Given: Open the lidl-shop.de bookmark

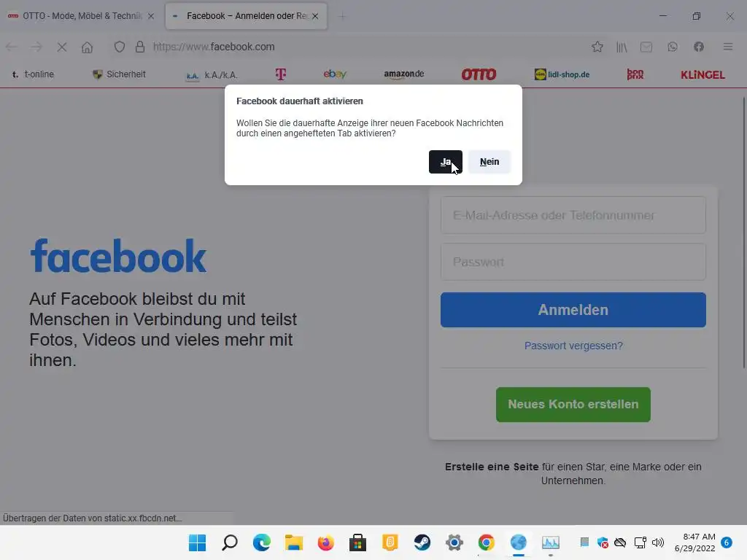Looking at the screenshot, I should (x=562, y=74).
